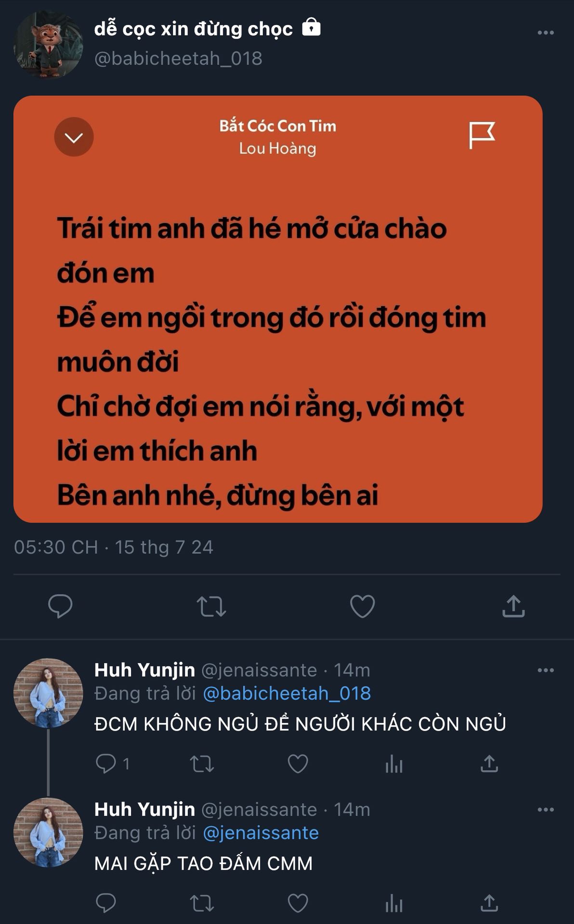This screenshot has height=924, width=574.
Task: Share the first Huh Yunjin reply
Action: click(x=489, y=764)
